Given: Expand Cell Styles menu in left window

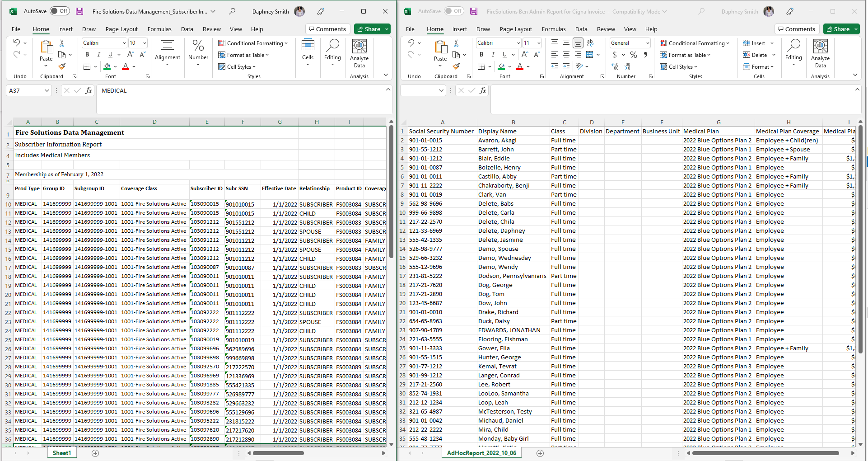Looking at the screenshot, I should click(238, 66).
